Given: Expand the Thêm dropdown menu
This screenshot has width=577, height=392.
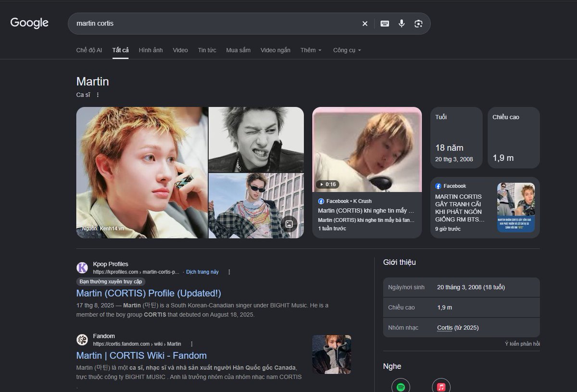Looking at the screenshot, I should tap(311, 50).
